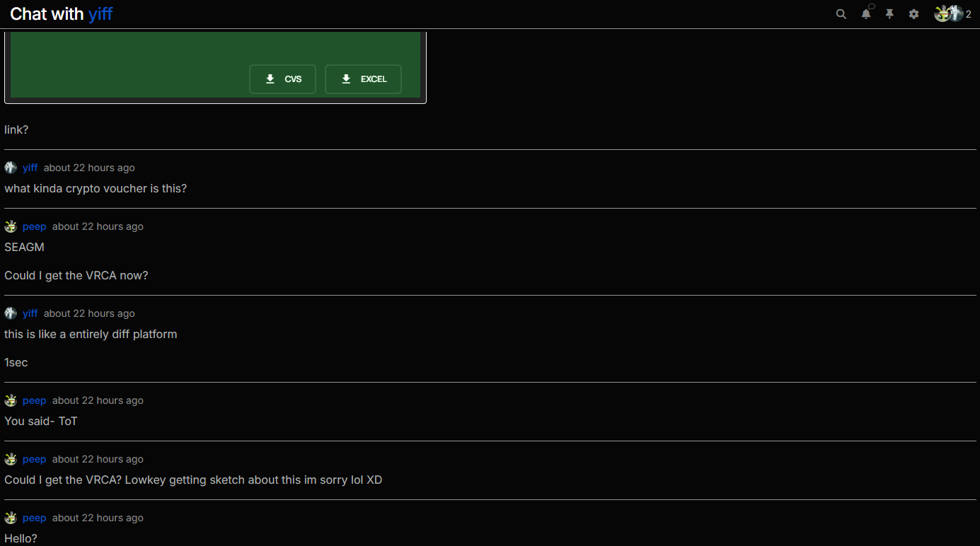The image size is (980, 546).
Task: Open the green attached image thumbnail
Action: coord(215,65)
